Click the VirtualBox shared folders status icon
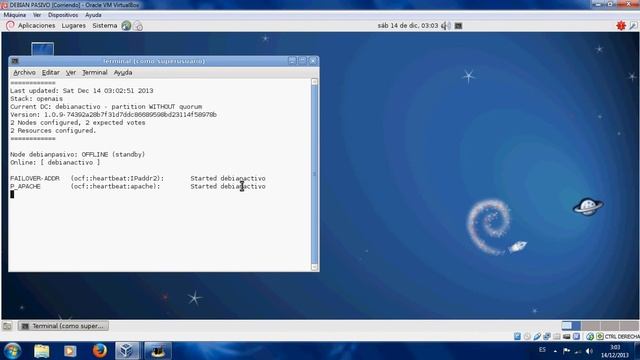This screenshot has width=640, height=360. click(557, 336)
